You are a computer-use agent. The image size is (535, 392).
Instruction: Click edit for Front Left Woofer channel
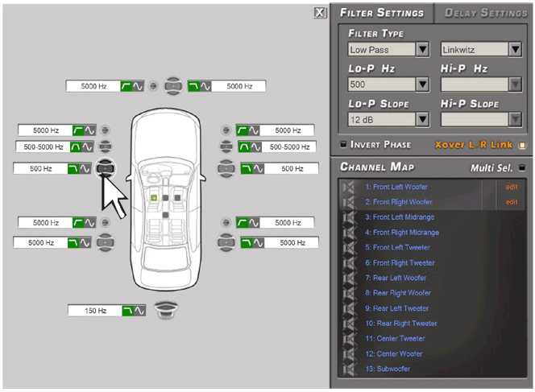click(x=512, y=187)
